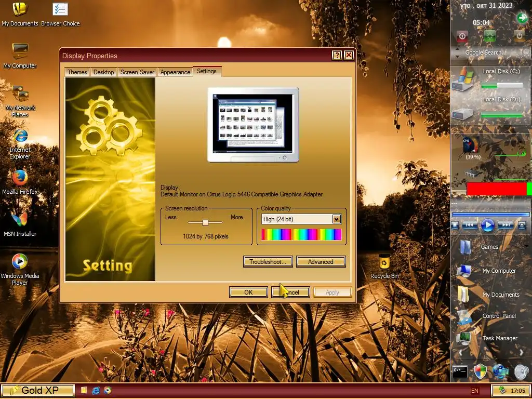Open Local Disk (C:) sidebar drive icon
The image size is (532, 399).
click(463, 79)
